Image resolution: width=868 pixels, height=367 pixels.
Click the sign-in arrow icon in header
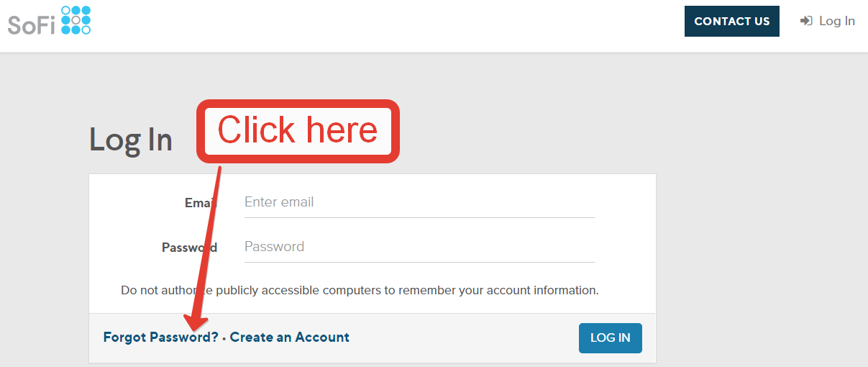pyautogui.click(x=806, y=21)
